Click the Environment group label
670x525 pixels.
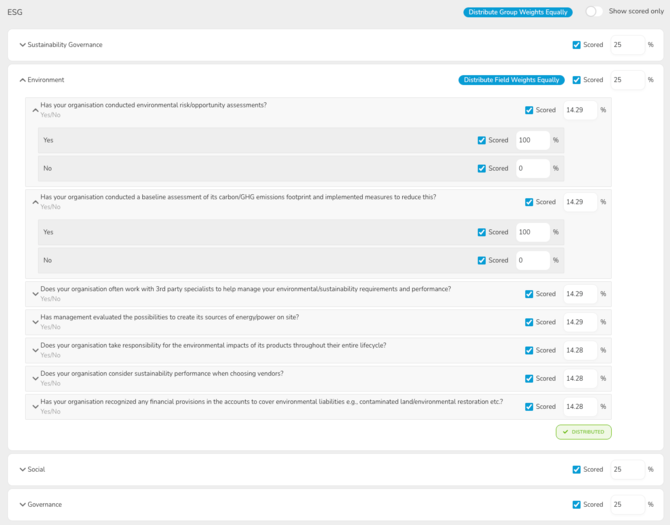point(46,80)
